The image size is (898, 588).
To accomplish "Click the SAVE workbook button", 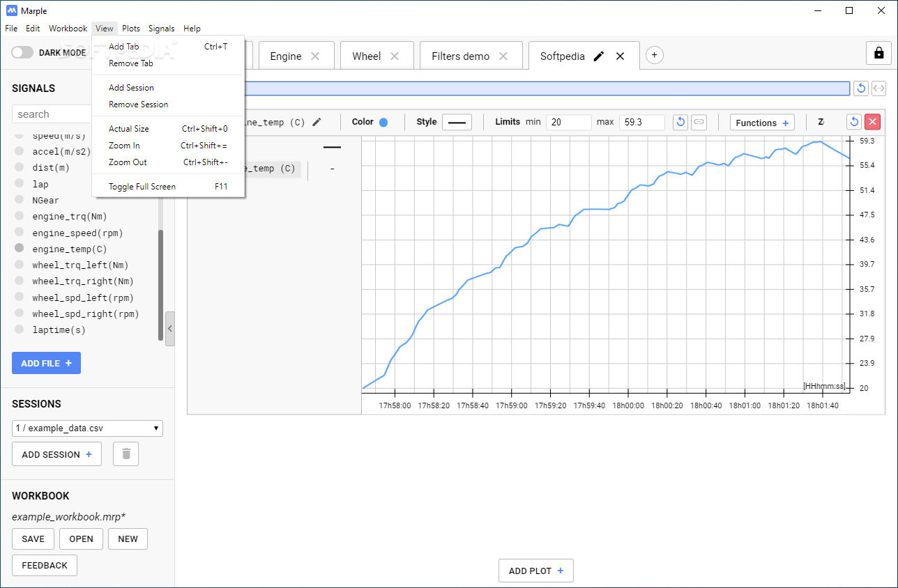I will coord(33,539).
